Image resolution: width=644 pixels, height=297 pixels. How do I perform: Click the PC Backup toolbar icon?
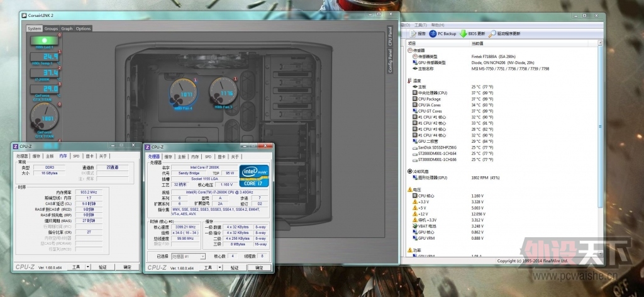[433, 34]
